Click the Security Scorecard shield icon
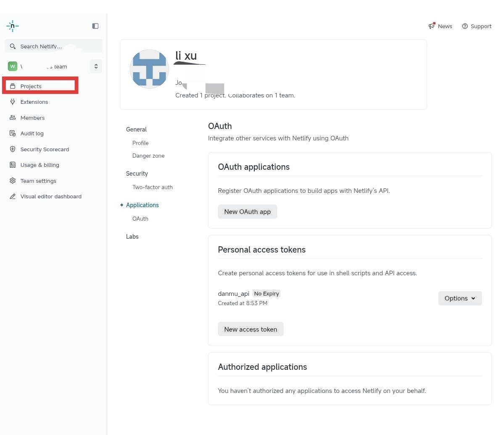Image resolution: width=504 pixels, height=435 pixels. pos(13,149)
